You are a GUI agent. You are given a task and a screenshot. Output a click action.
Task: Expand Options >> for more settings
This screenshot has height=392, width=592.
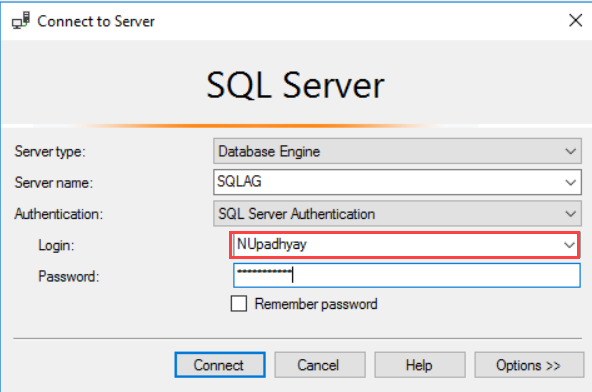click(529, 365)
